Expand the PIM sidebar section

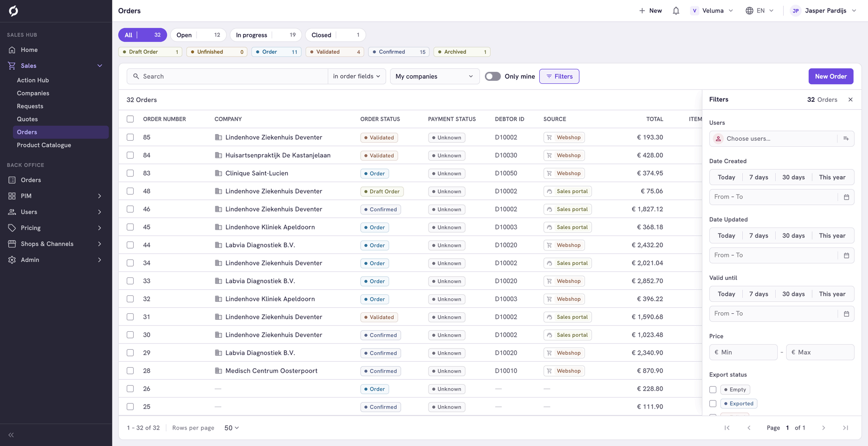coord(100,196)
